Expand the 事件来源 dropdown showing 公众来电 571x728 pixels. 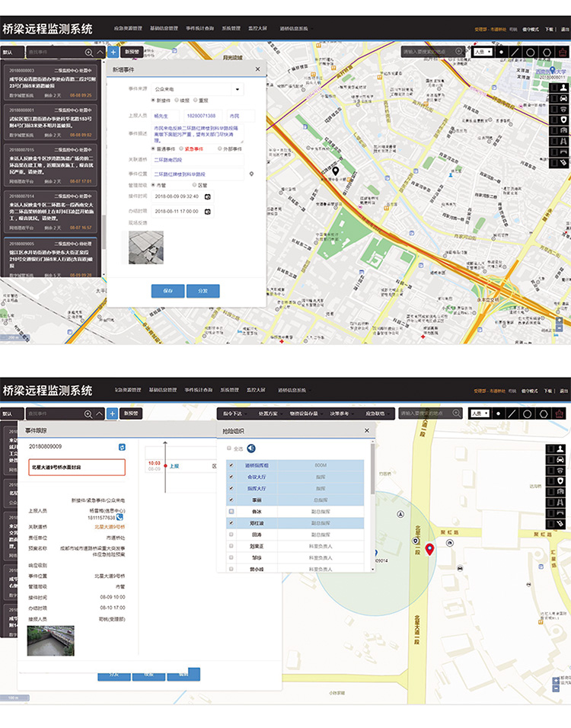click(236, 89)
